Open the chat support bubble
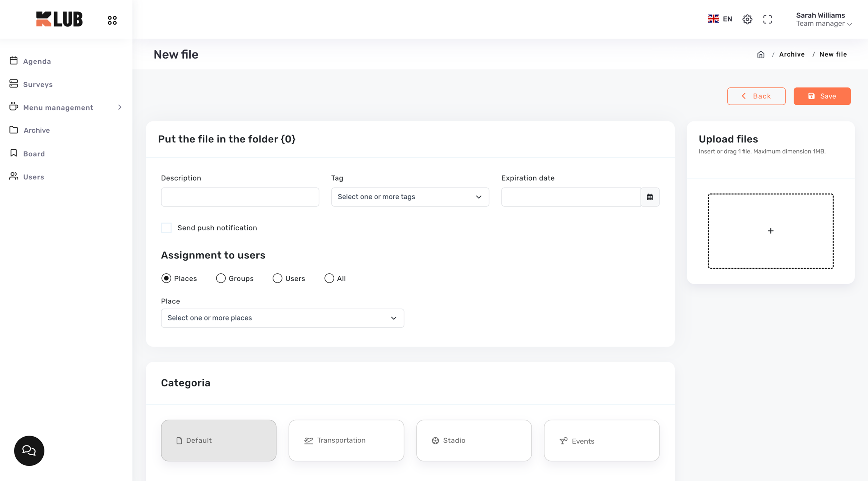Viewport: 868px width, 481px height. [x=29, y=451]
